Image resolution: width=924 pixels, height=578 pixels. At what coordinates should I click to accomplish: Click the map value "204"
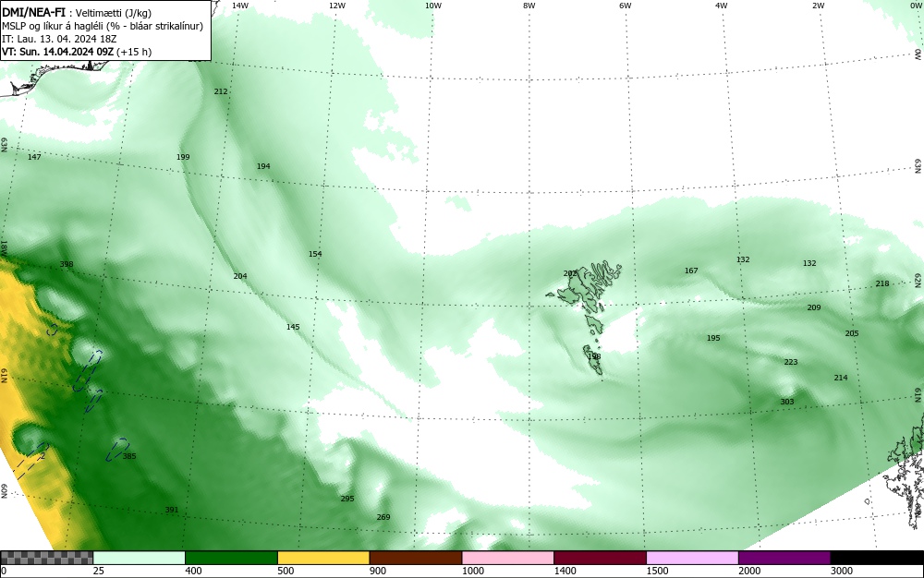(240, 275)
